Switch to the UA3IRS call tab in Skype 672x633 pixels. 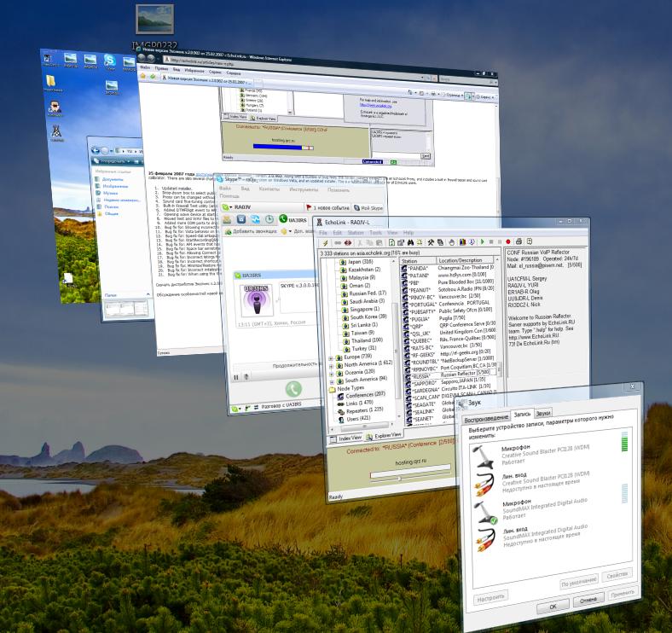293,219
